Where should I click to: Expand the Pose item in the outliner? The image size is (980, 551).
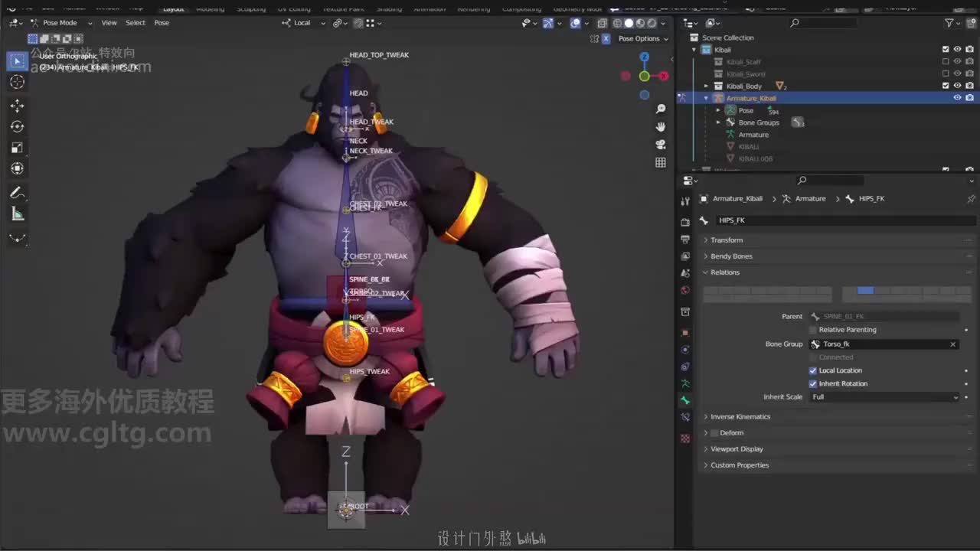[x=718, y=110]
